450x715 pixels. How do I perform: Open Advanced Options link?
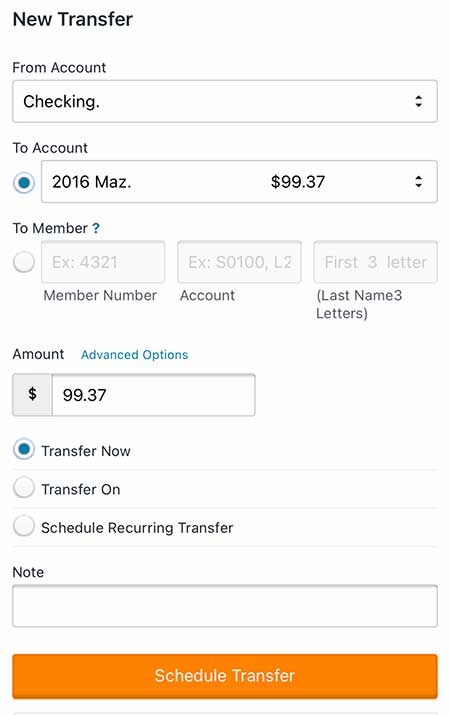pyautogui.click(x=134, y=355)
